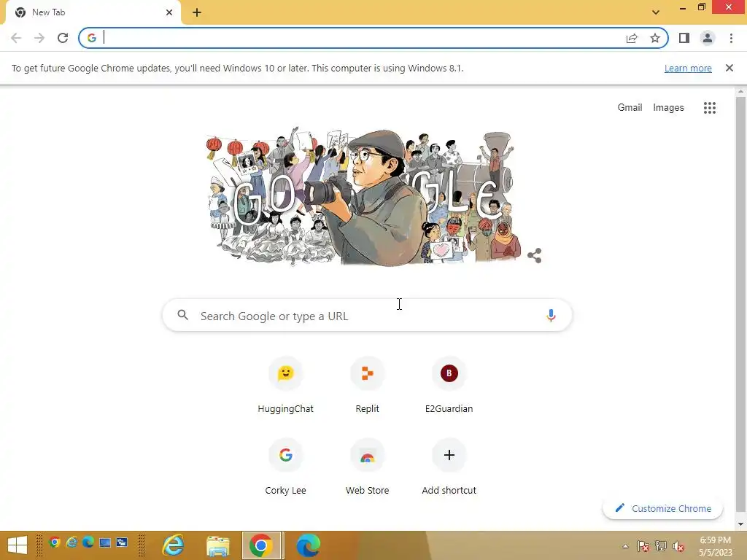Open the network tray icon
Viewport: 747px width, 560px height.
tap(661, 546)
